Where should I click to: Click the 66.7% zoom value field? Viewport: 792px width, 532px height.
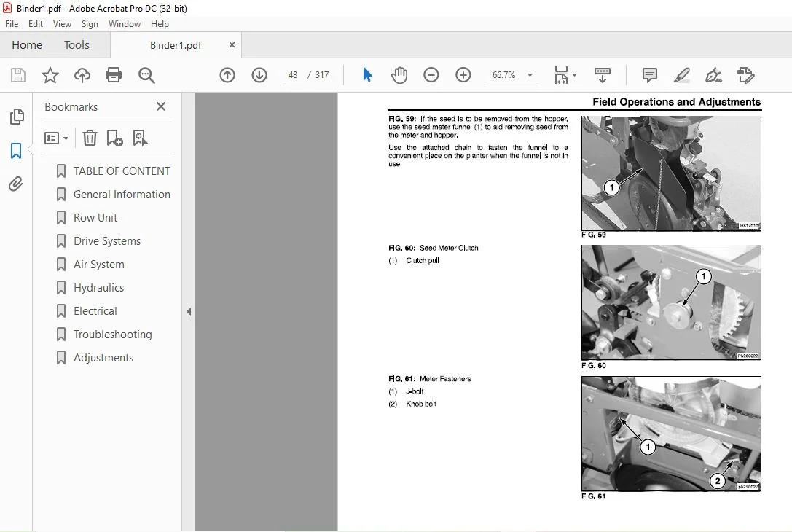click(x=503, y=75)
